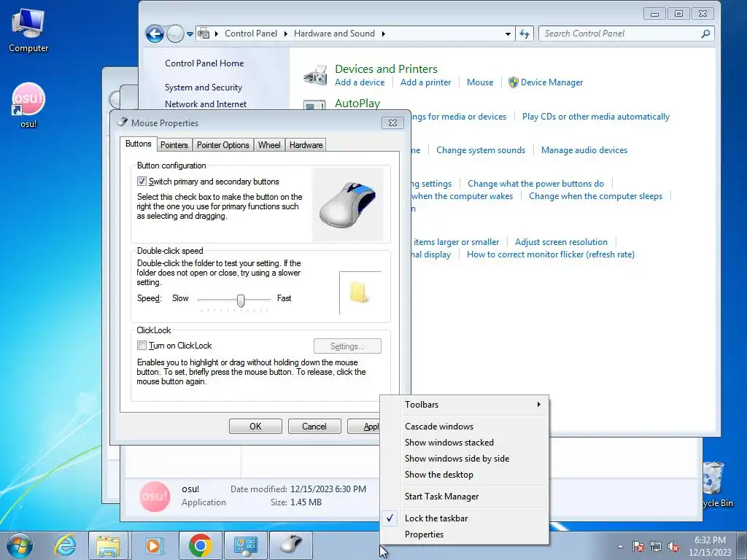Expand the root arrow before Control Panel breadcrumb
The height and width of the screenshot is (560, 747).
tap(216, 34)
